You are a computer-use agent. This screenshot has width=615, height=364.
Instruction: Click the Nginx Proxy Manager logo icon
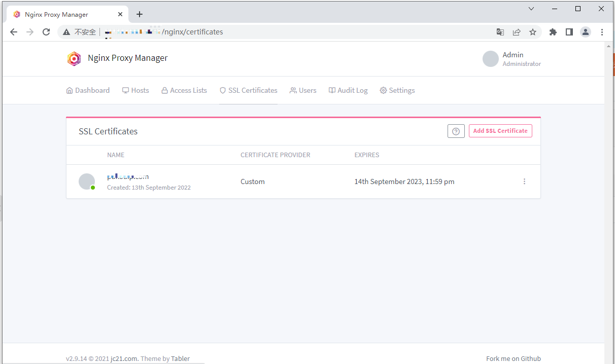point(74,59)
